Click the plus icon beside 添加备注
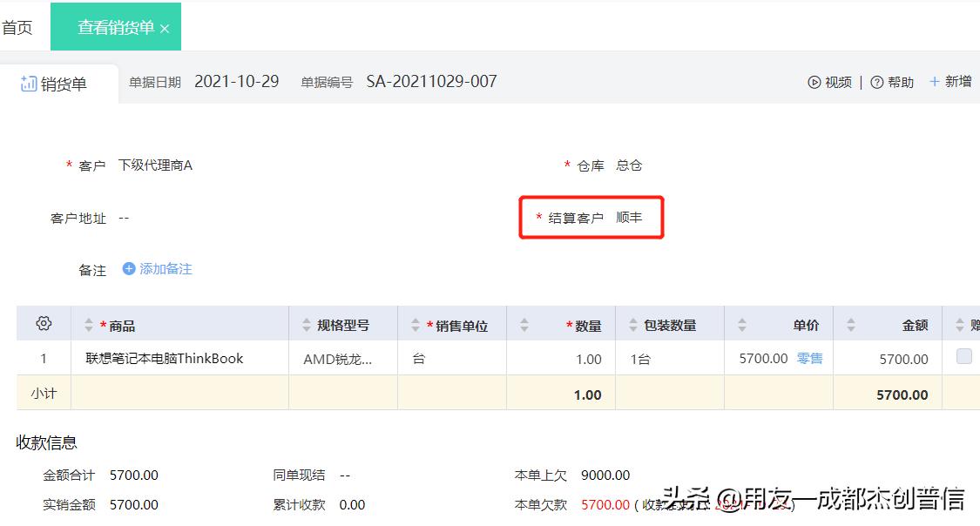 click(129, 270)
